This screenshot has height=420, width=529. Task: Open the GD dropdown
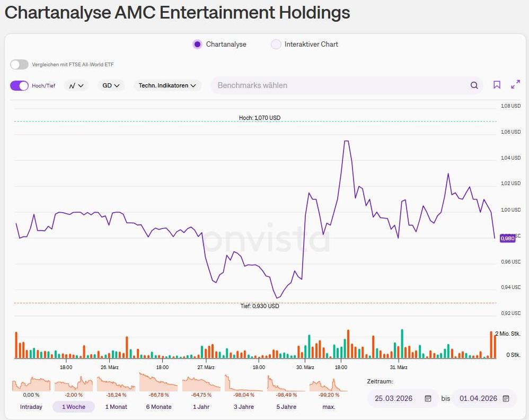pos(111,85)
